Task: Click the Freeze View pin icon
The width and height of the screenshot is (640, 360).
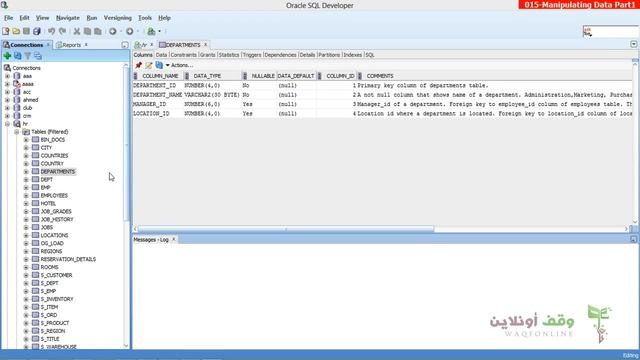Action: pyautogui.click(x=139, y=65)
